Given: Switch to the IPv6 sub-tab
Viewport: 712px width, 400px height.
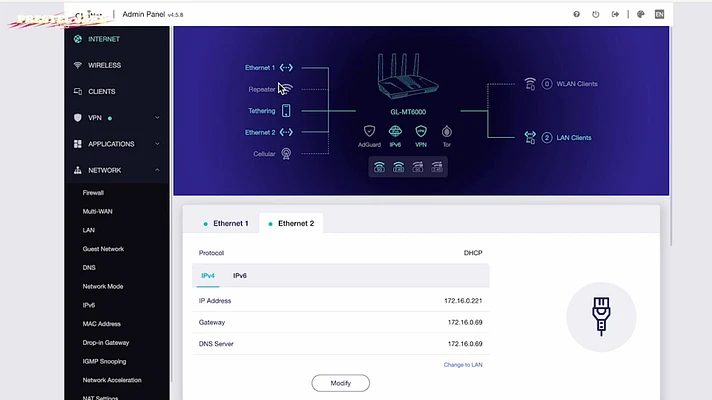Looking at the screenshot, I should click(x=240, y=276).
